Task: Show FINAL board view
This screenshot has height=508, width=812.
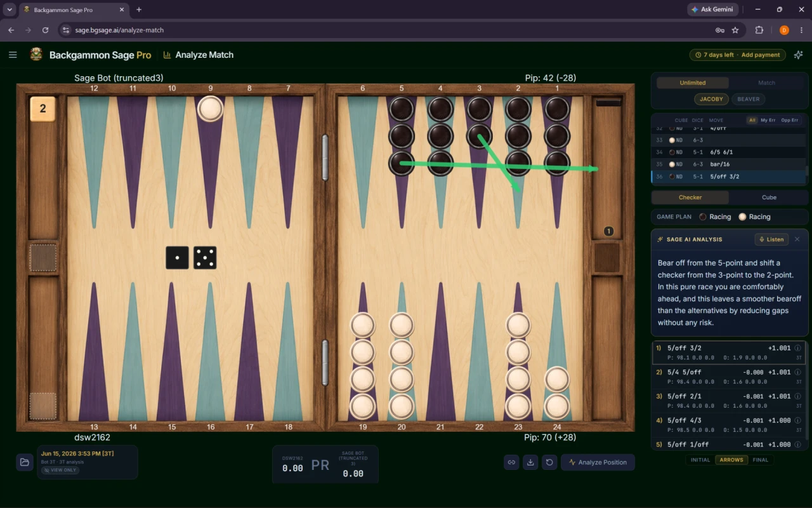Action: point(760,460)
